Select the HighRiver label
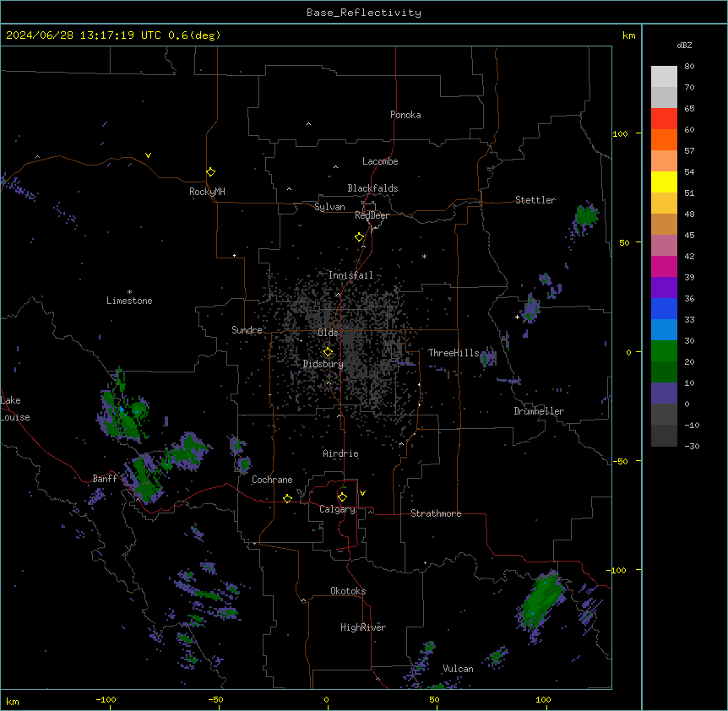 [x=363, y=627]
